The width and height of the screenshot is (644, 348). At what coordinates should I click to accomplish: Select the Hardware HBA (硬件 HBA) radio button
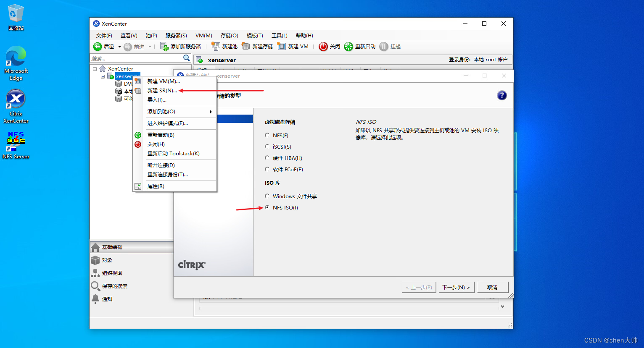267,158
